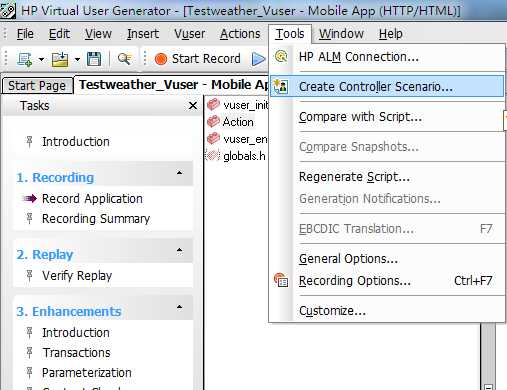Click the blue Replay play icon
The width and height of the screenshot is (507, 390).
[258, 59]
